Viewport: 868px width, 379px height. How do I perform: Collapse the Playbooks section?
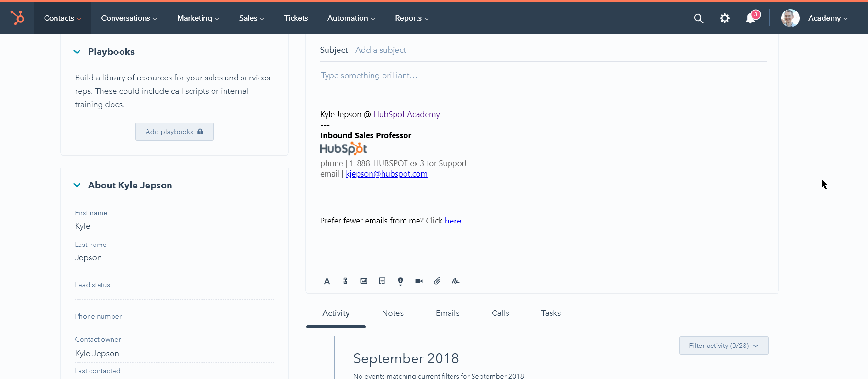77,52
